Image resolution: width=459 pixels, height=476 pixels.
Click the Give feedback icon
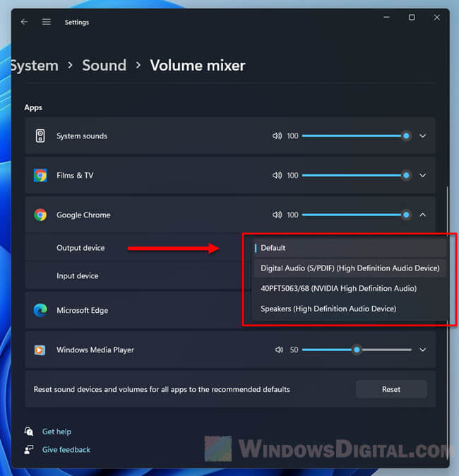29,450
